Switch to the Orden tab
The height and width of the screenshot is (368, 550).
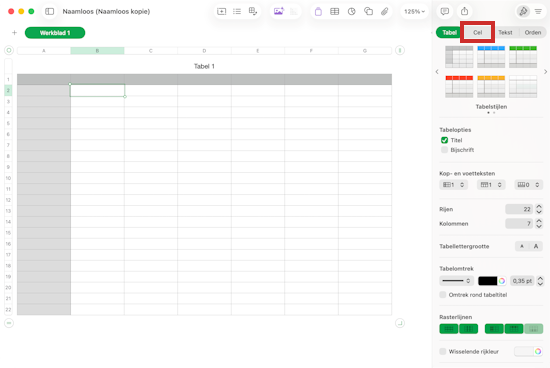[532, 32]
